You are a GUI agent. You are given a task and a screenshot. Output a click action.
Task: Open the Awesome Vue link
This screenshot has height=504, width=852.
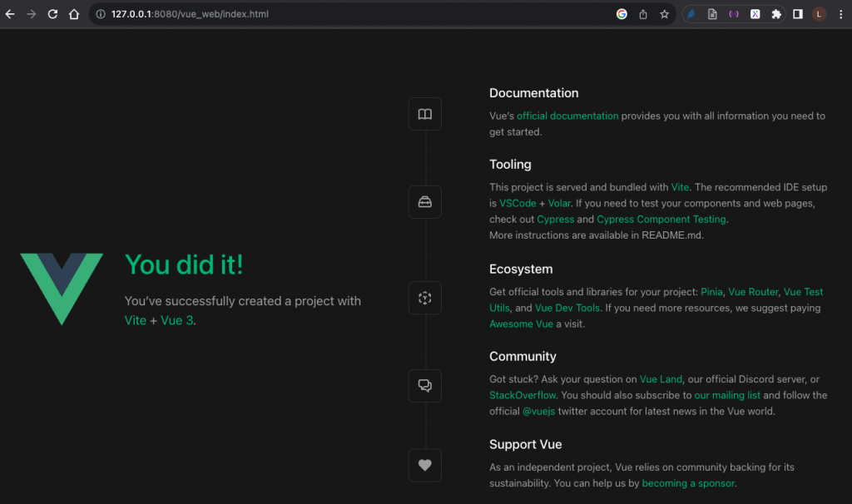[x=521, y=324]
